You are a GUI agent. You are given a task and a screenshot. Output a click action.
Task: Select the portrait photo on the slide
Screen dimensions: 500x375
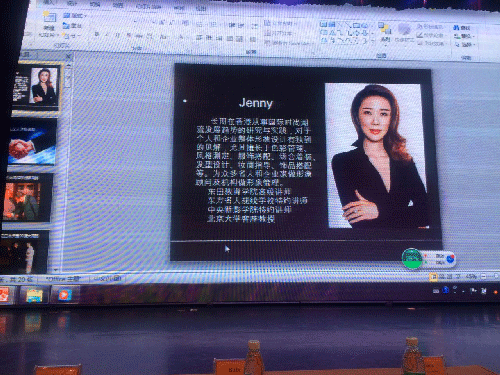tap(377, 156)
